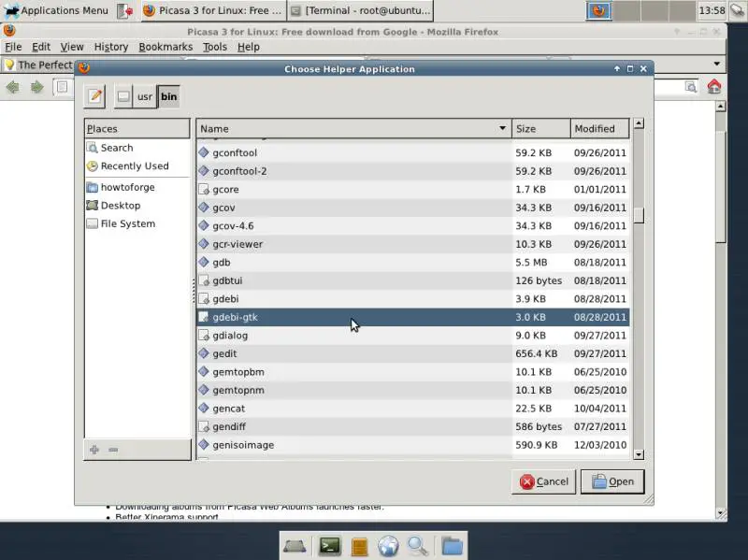Cancel the Choose Helper Application dialog

pyautogui.click(x=544, y=481)
